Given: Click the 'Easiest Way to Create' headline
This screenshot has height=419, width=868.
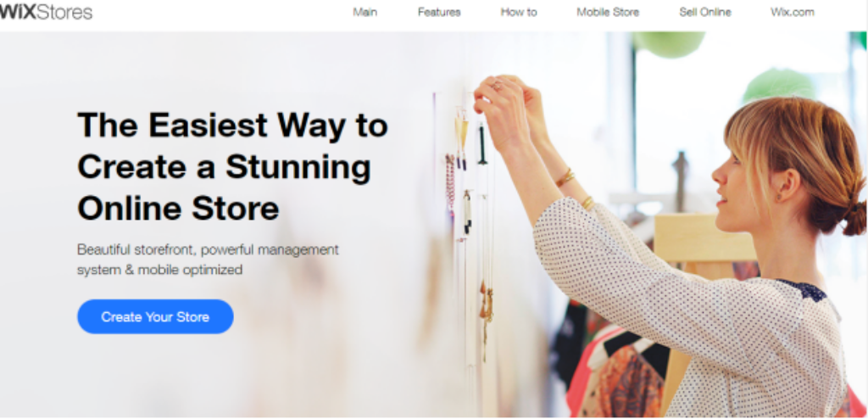Looking at the screenshot, I should [x=232, y=166].
